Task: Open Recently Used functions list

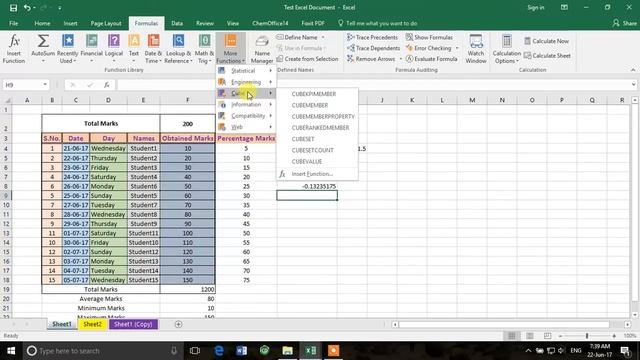Action: (67, 49)
